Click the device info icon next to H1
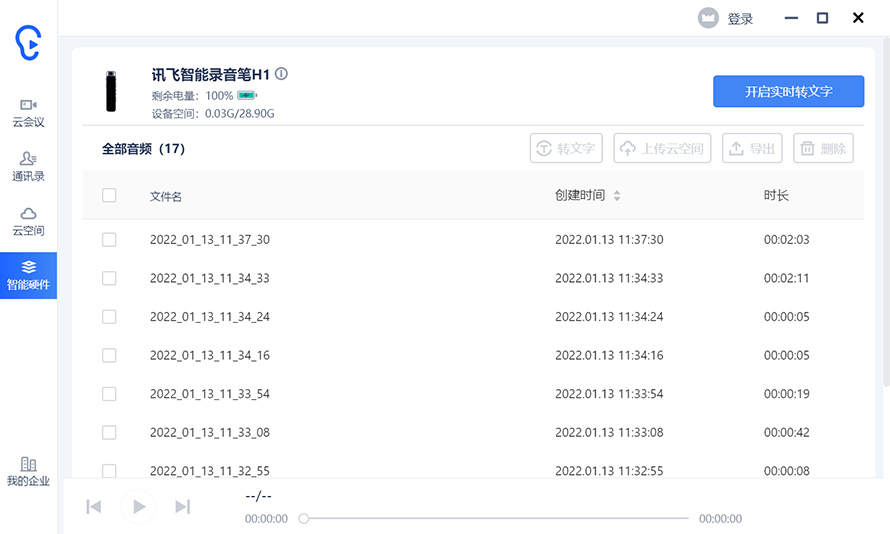The width and height of the screenshot is (890, 534). pyautogui.click(x=281, y=74)
